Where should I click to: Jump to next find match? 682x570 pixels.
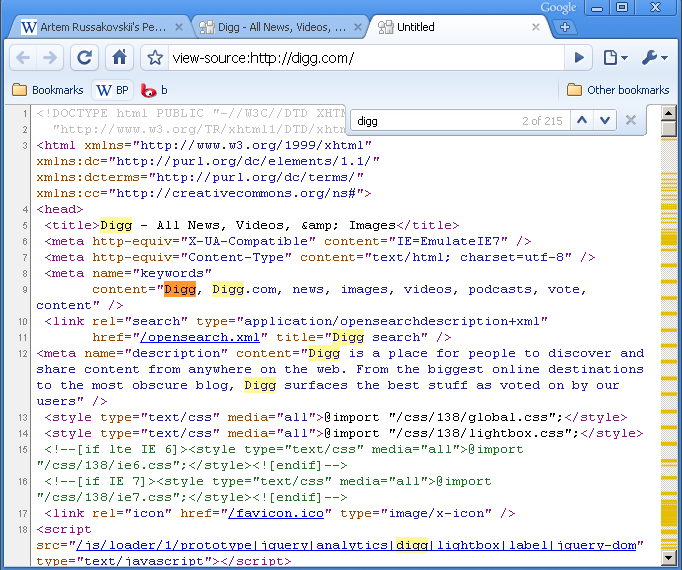pyautogui.click(x=605, y=120)
